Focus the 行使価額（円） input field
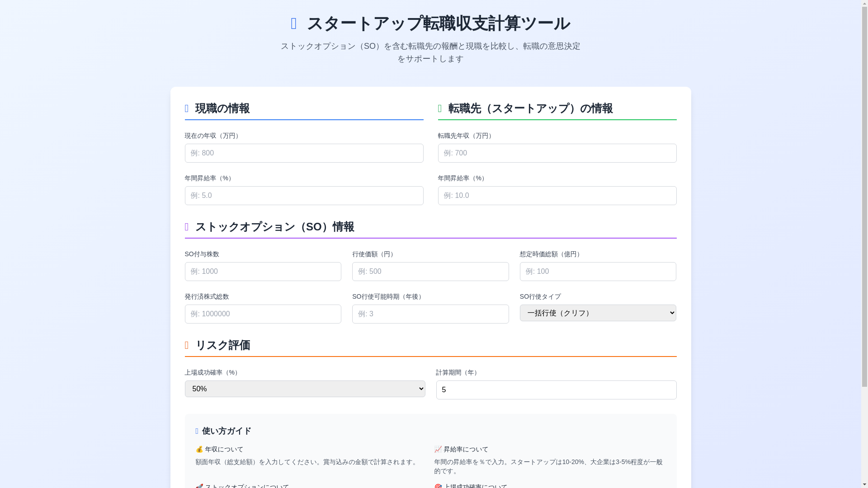Screen dimensions: 868x488 (x=430, y=272)
